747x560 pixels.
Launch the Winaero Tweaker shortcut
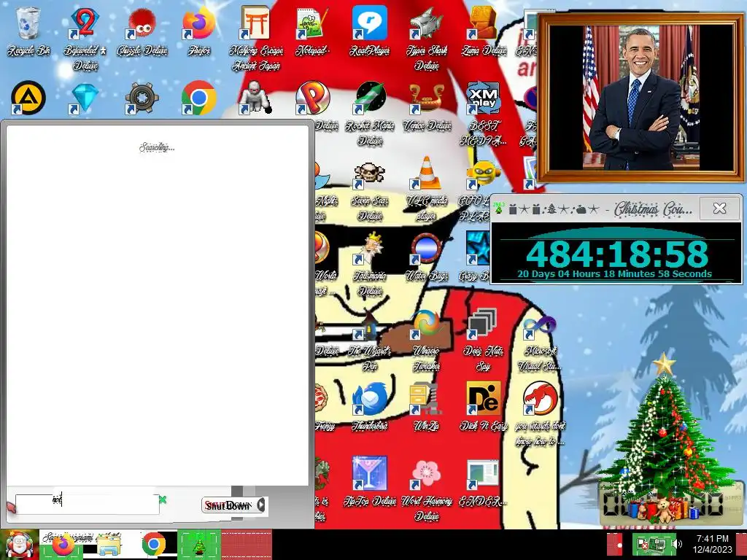427,339
